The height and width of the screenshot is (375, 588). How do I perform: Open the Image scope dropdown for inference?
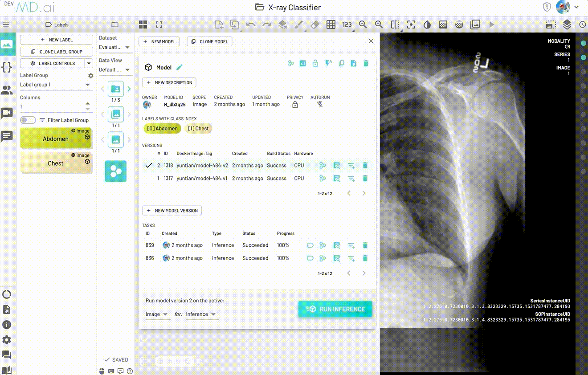click(157, 314)
